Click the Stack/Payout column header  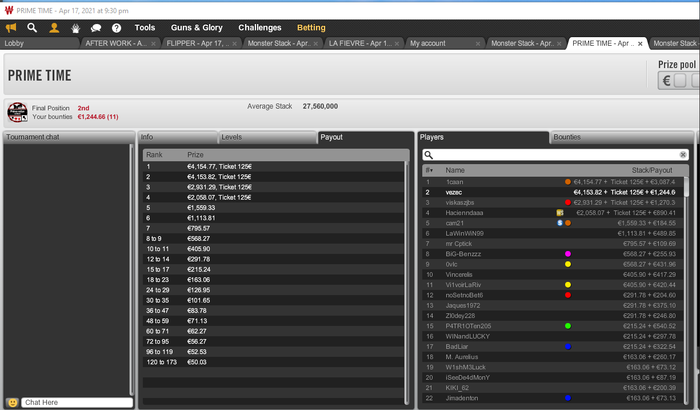(652, 170)
